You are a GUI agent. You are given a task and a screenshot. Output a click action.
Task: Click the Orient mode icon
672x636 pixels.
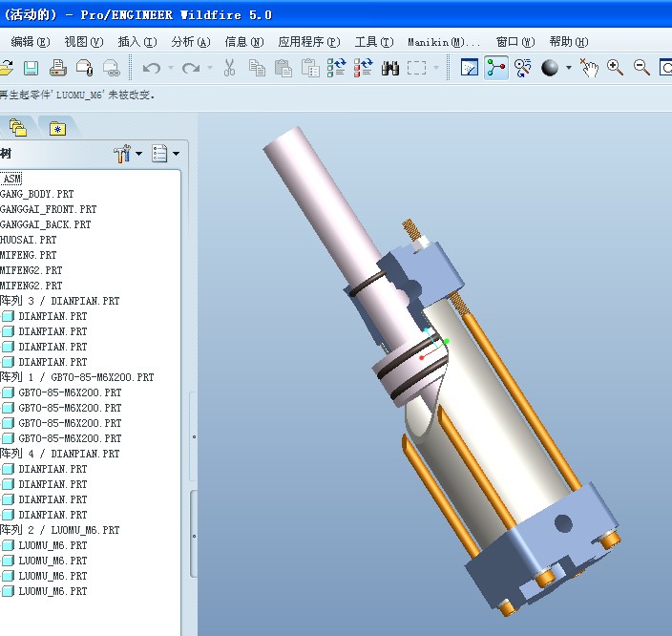point(523,68)
